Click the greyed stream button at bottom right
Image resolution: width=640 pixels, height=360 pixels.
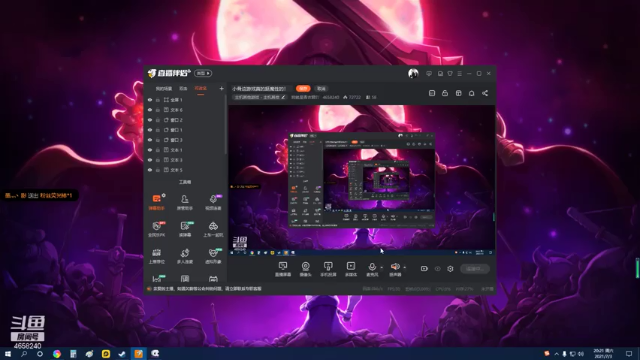[475, 269]
